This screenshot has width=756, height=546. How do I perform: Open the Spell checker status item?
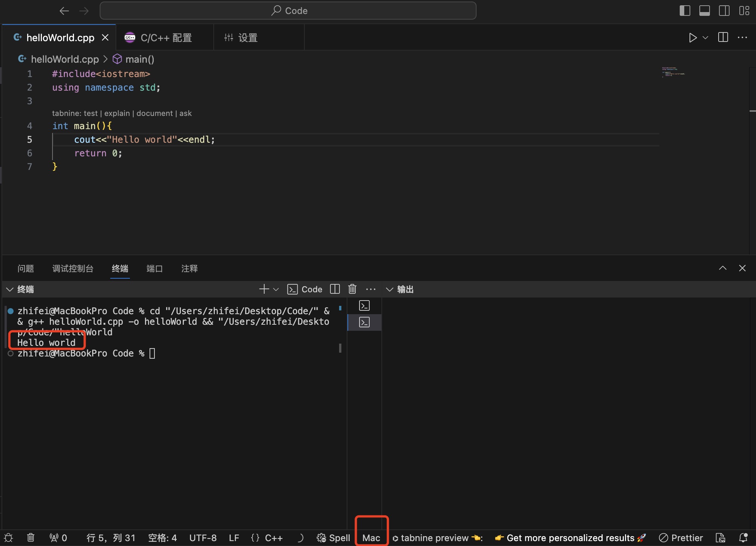(x=333, y=538)
